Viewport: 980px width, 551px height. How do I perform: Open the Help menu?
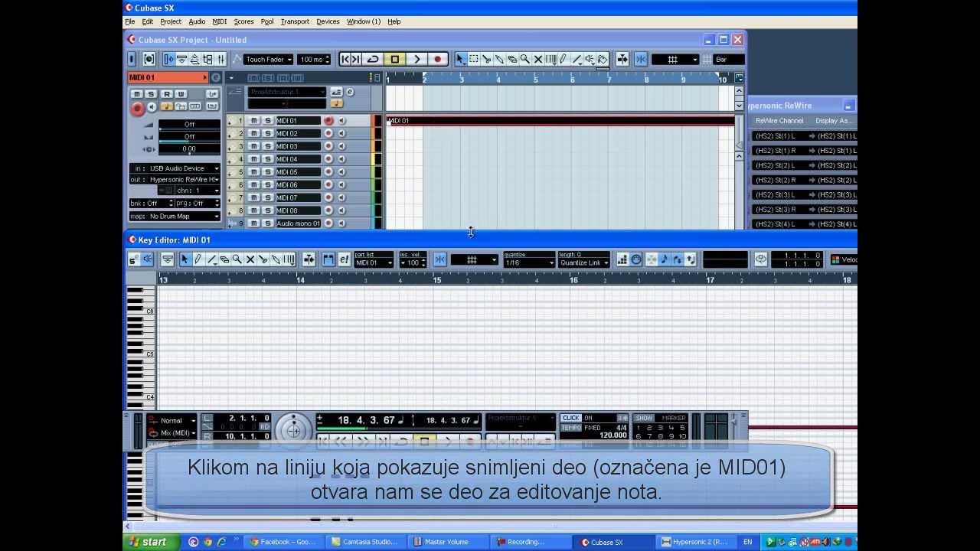pyautogui.click(x=394, y=21)
